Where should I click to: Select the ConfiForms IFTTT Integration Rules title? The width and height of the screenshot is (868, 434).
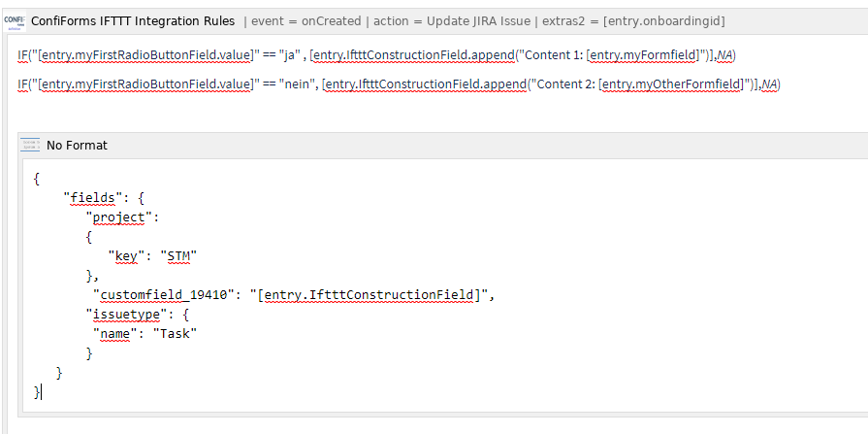(133, 21)
